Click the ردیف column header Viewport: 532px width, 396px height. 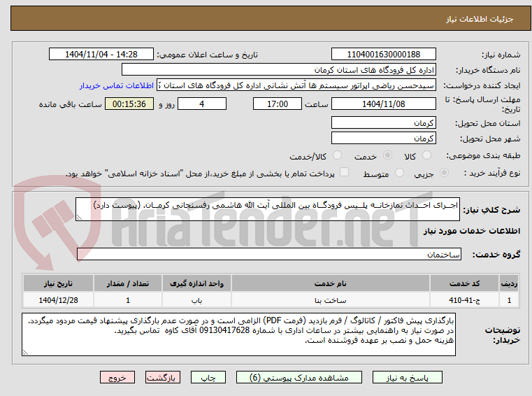point(509,283)
